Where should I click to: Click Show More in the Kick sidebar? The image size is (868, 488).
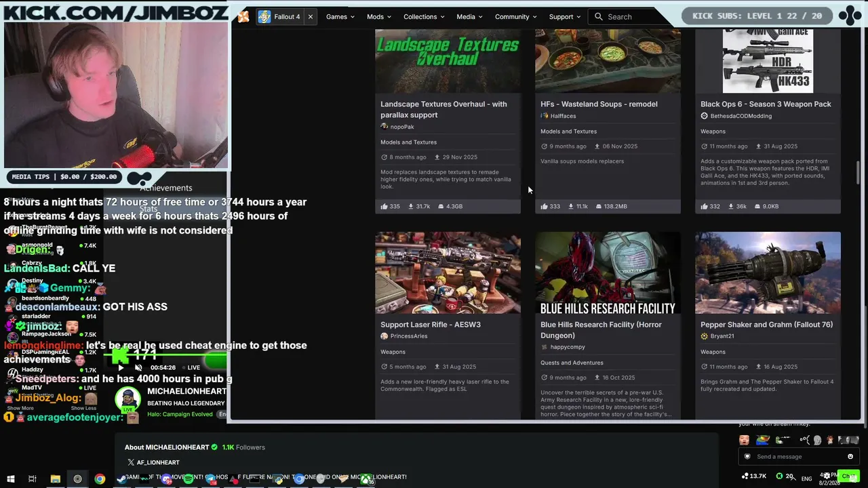coord(20,408)
